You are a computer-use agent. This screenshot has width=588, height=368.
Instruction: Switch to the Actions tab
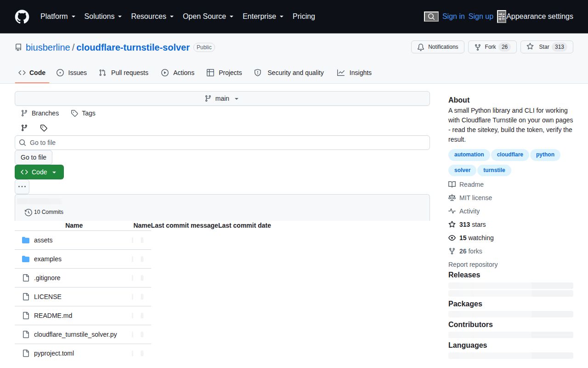(178, 73)
